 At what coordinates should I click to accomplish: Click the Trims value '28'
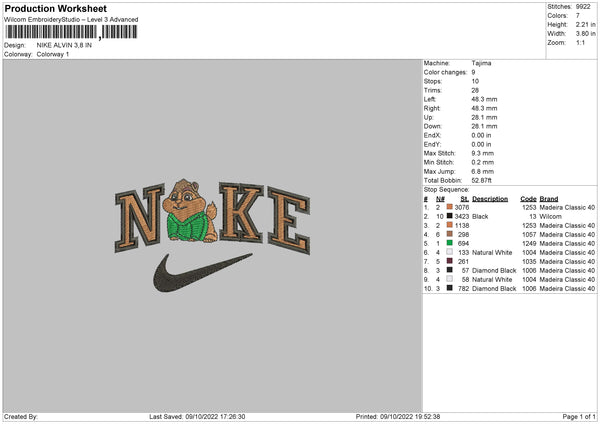click(475, 90)
